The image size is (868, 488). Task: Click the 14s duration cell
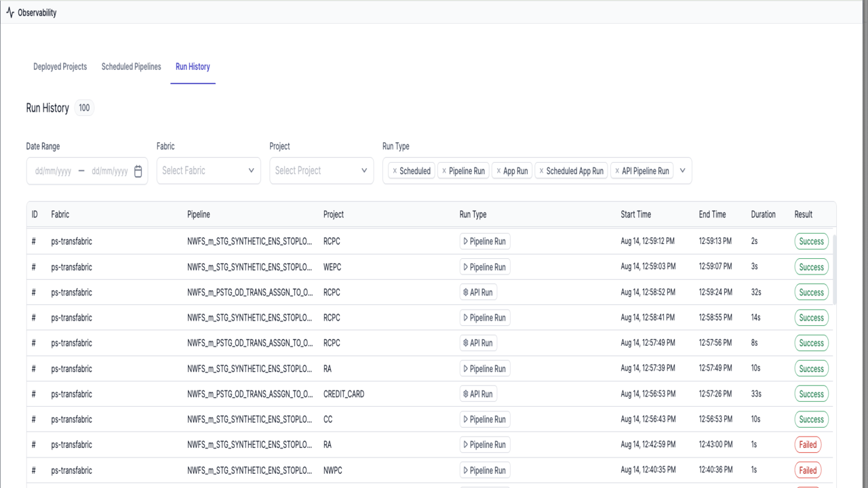tap(755, 318)
